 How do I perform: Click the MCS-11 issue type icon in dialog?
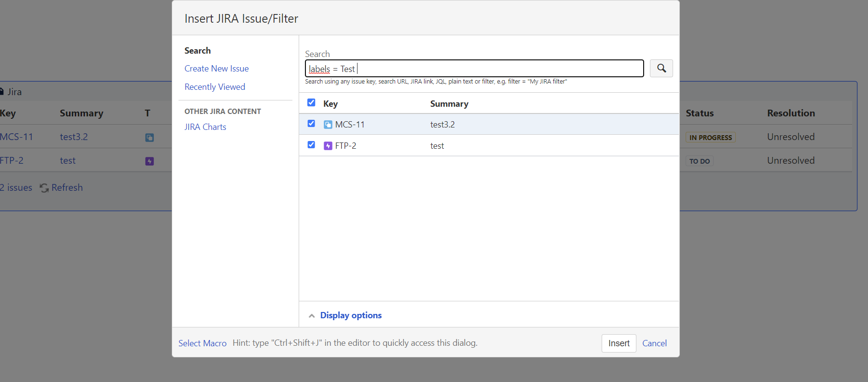[328, 125]
